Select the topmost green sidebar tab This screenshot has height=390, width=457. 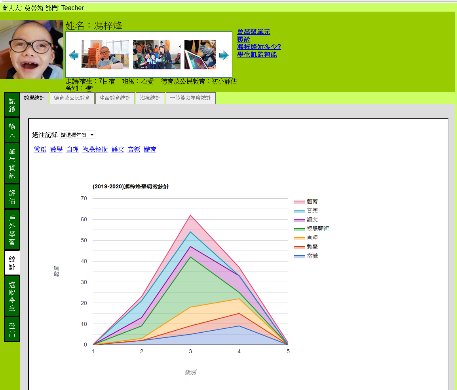tap(12, 105)
